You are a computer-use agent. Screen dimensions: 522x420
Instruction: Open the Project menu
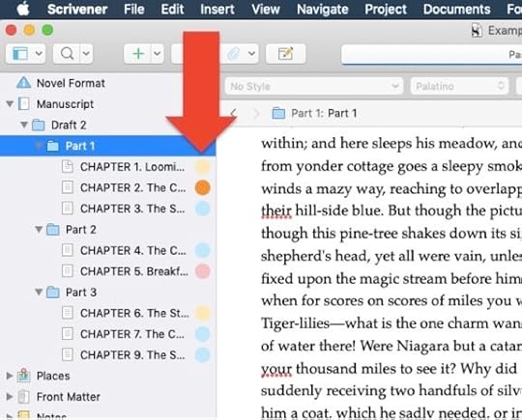(386, 9)
